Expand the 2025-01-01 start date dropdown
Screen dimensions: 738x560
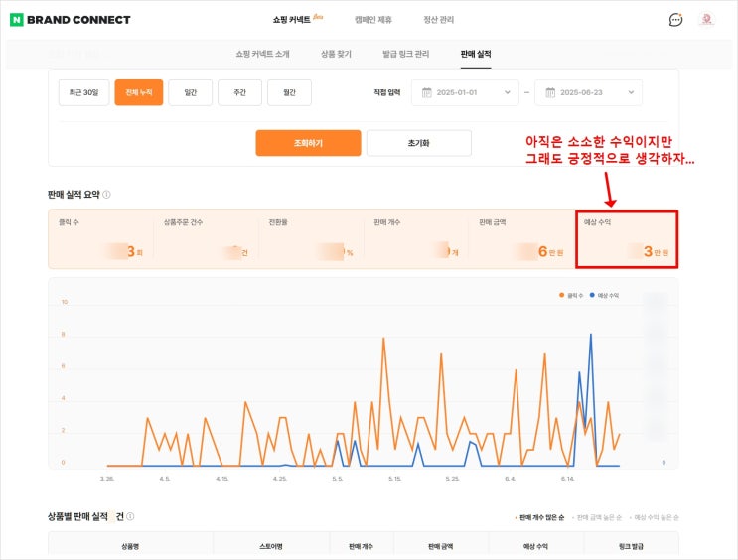pos(465,92)
